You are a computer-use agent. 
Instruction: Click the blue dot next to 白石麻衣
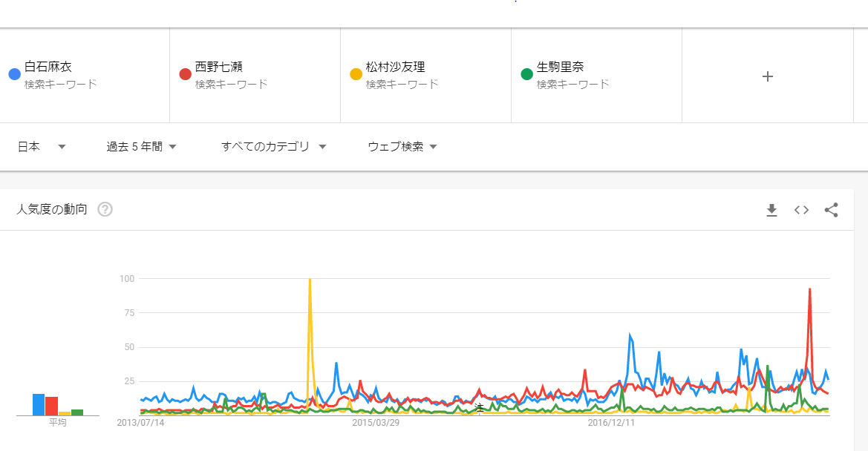click(14, 74)
